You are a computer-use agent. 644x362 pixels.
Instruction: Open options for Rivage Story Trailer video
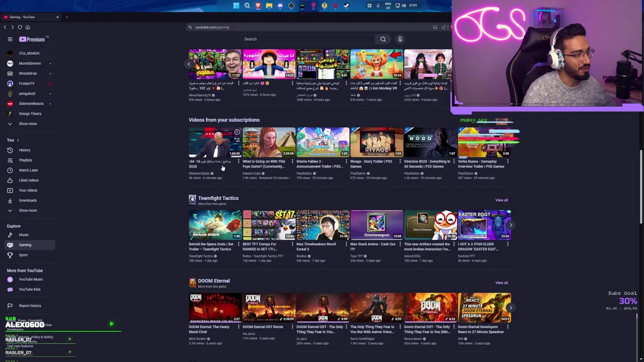pos(400,161)
